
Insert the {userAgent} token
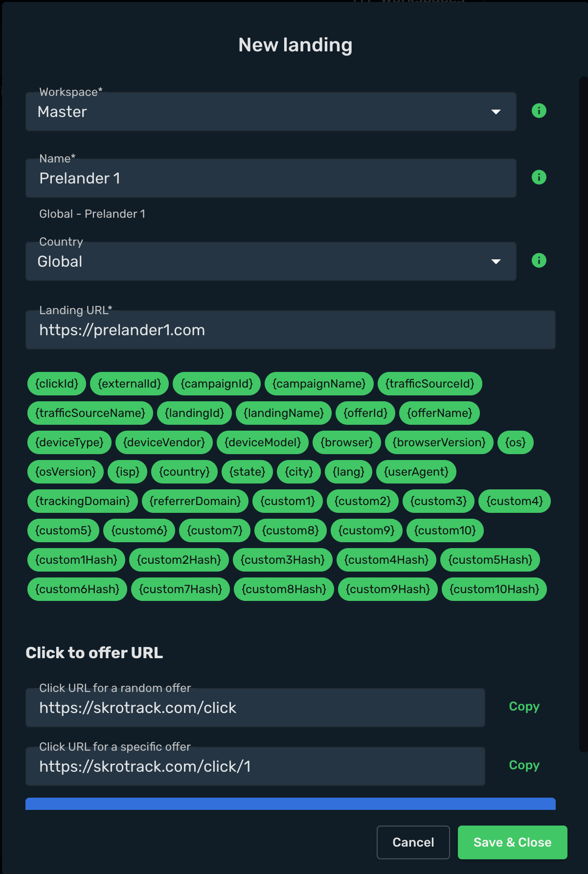coord(416,472)
